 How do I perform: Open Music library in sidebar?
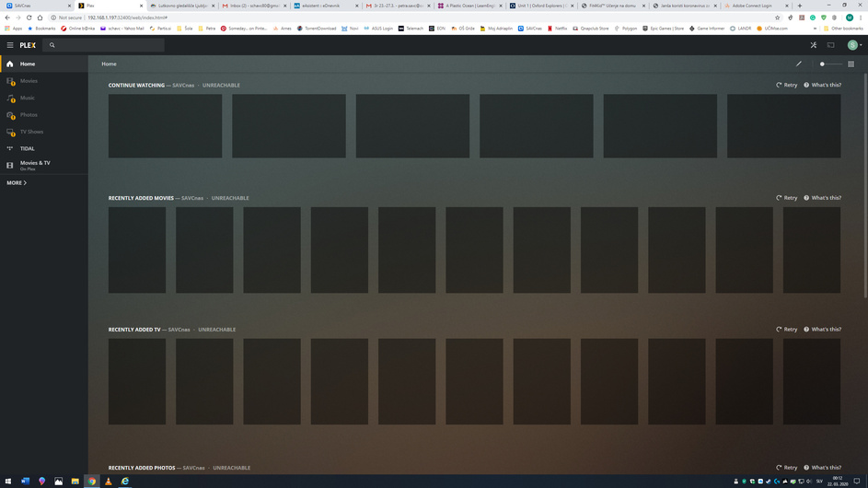[44, 98]
